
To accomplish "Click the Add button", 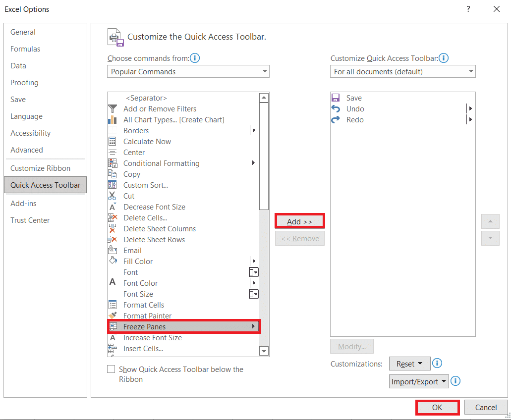I will tap(299, 221).
